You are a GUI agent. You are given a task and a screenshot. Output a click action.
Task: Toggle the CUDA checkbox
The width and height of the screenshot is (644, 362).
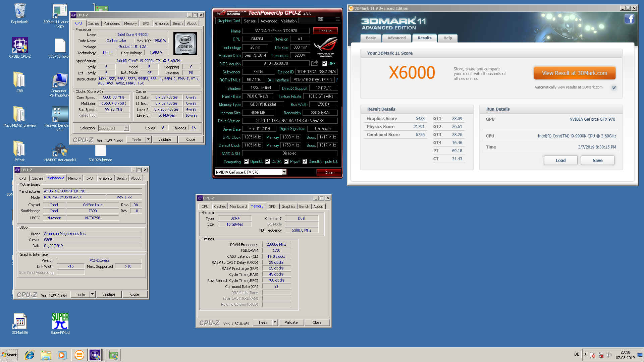point(268,162)
